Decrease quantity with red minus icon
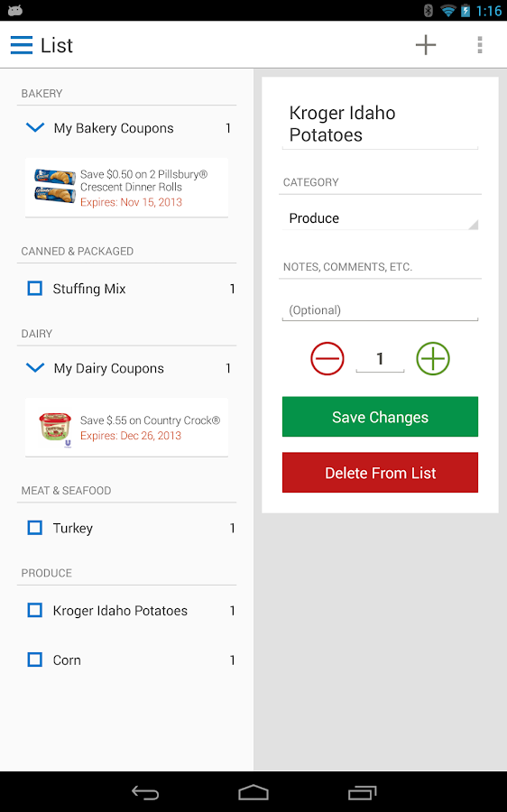 pos(327,358)
